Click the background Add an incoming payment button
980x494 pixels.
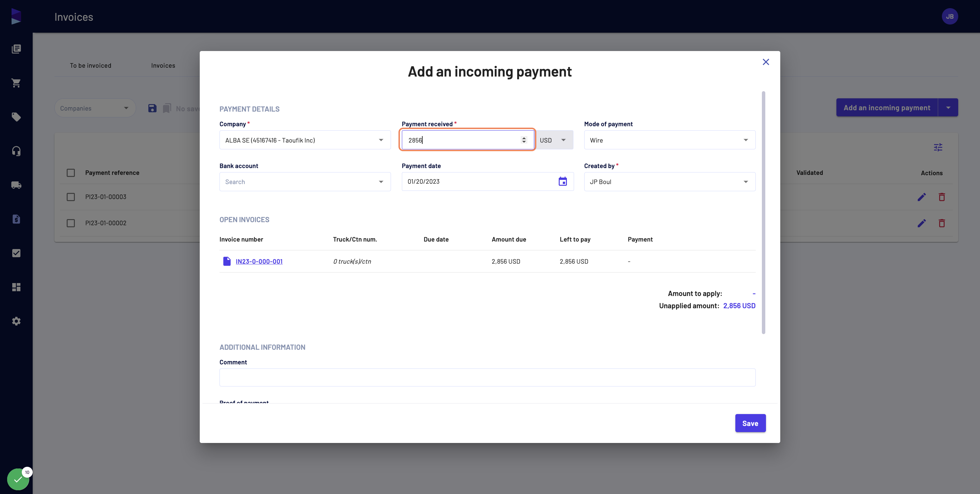point(887,108)
